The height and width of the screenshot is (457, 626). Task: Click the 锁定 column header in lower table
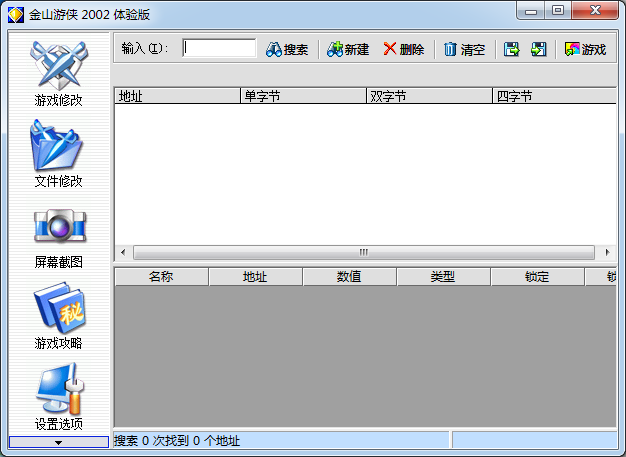coord(537,277)
